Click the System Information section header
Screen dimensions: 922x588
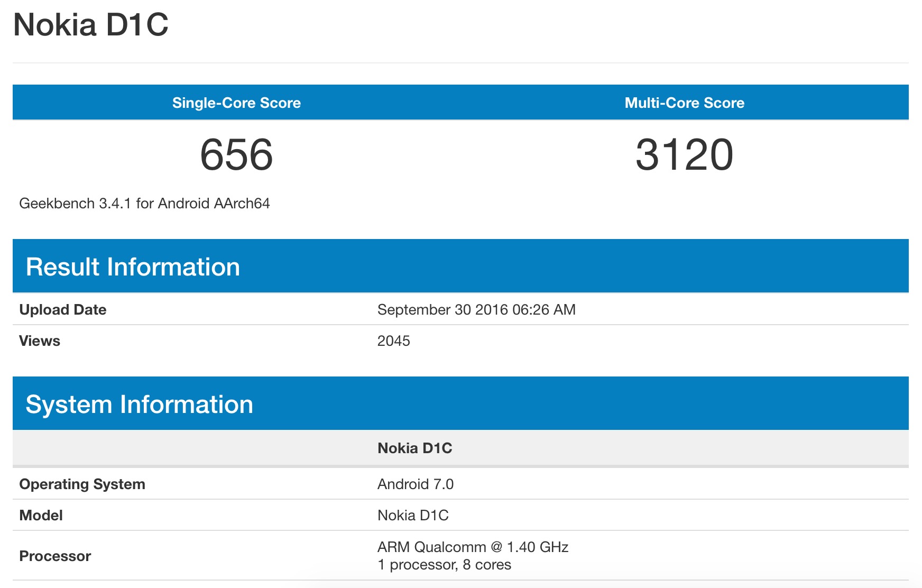(139, 405)
